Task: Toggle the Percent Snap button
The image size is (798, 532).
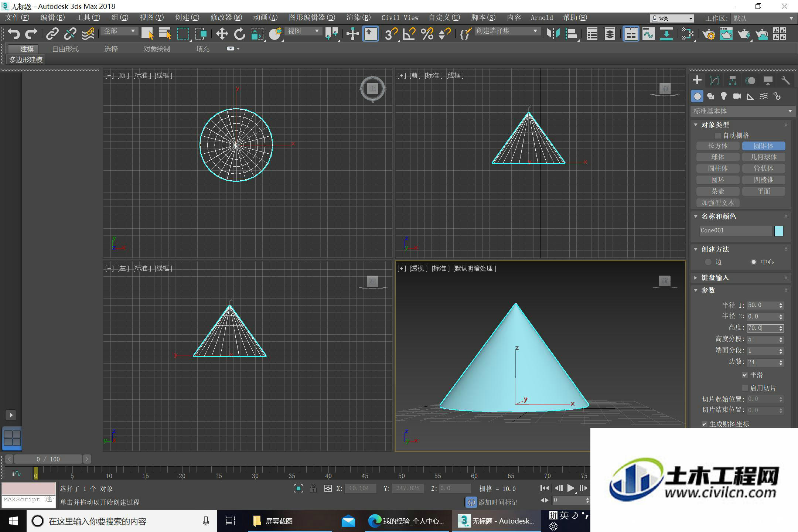Action: (427, 34)
